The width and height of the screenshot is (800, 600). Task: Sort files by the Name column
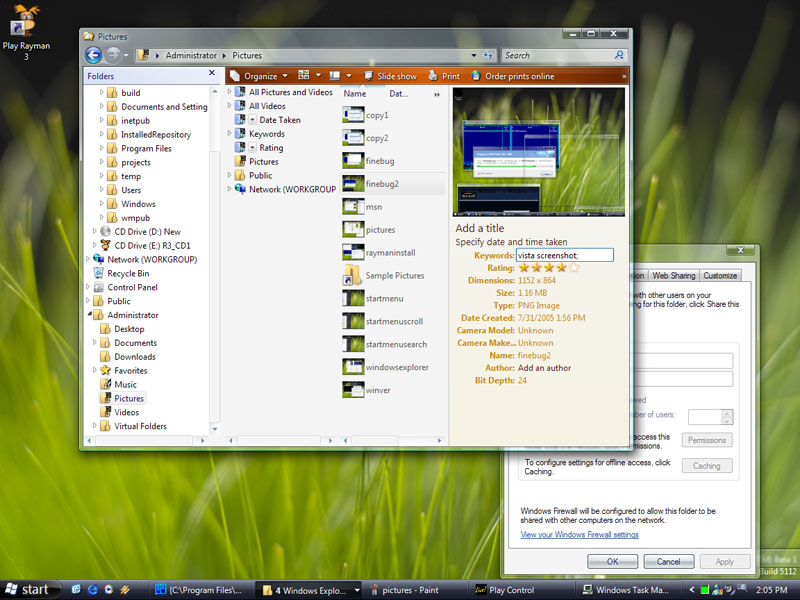355,94
